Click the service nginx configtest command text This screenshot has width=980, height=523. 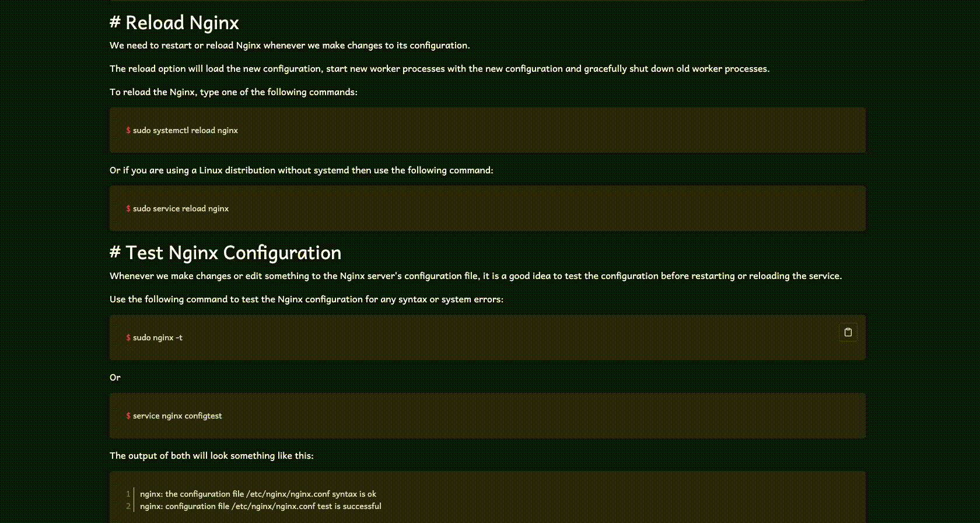coord(177,416)
